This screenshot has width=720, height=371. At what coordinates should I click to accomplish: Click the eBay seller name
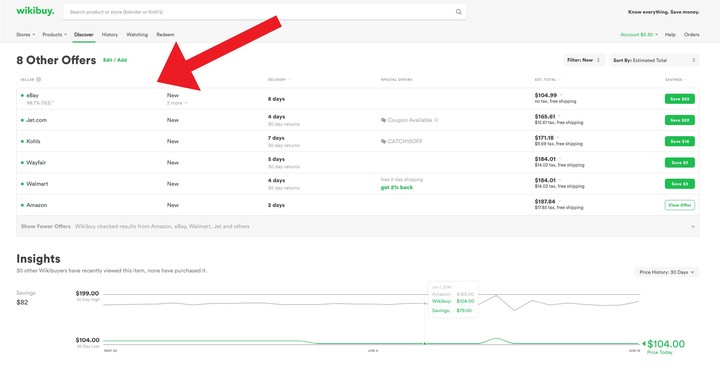pyautogui.click(x=33, y=96)
